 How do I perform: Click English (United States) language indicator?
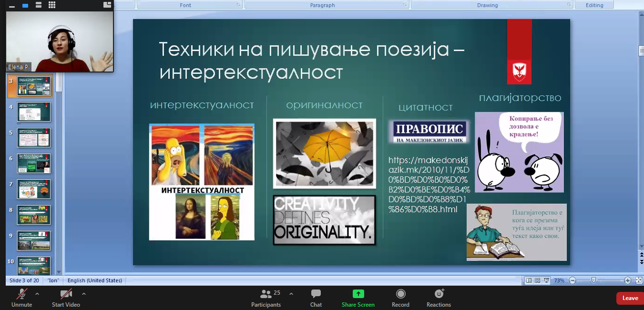pyautogui.click(x=94, y=280)
